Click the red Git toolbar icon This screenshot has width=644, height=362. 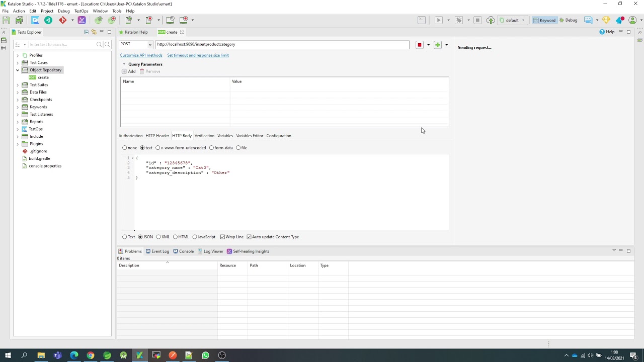[62, 20]
